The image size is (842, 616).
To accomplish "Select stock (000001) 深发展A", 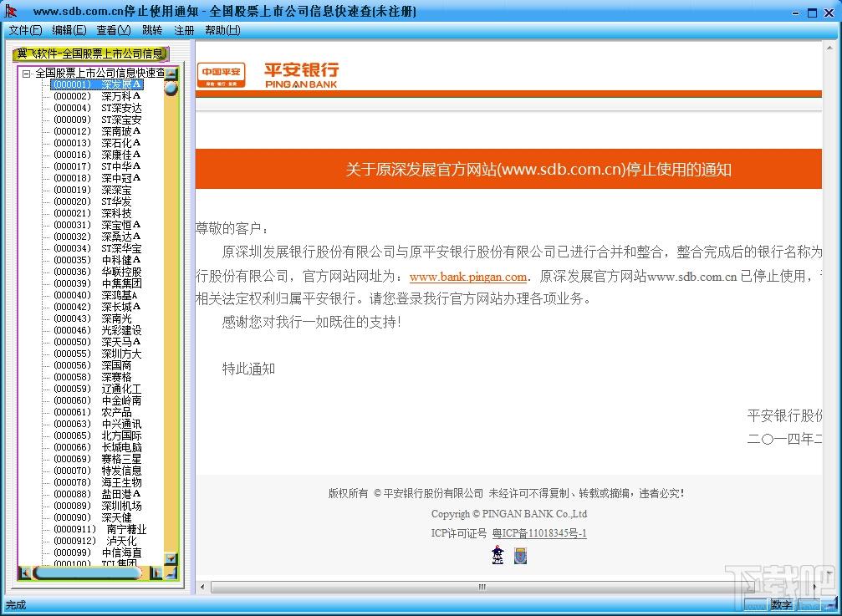I will pos(97,84).
